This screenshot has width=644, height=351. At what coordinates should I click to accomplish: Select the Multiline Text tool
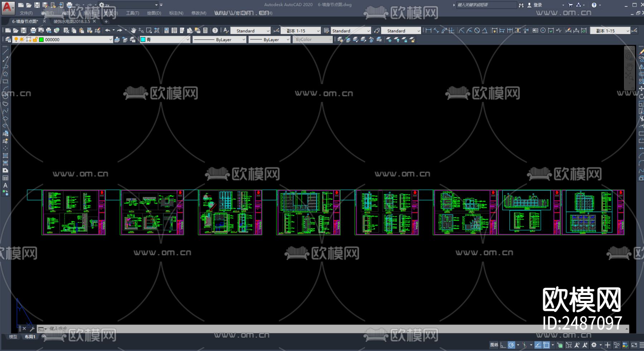[x=5, y=186]
